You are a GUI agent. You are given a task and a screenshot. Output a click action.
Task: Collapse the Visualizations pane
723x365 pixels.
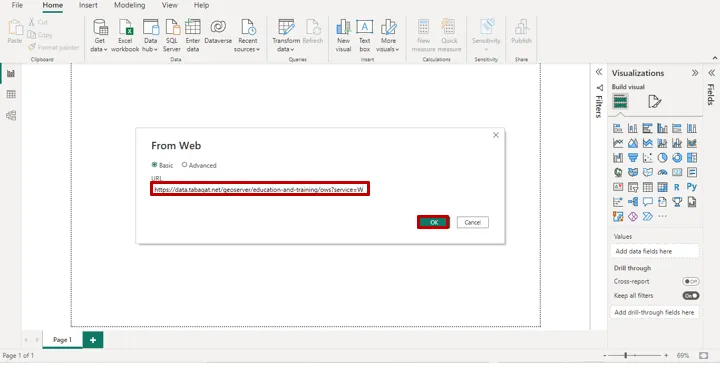point(694,73)
